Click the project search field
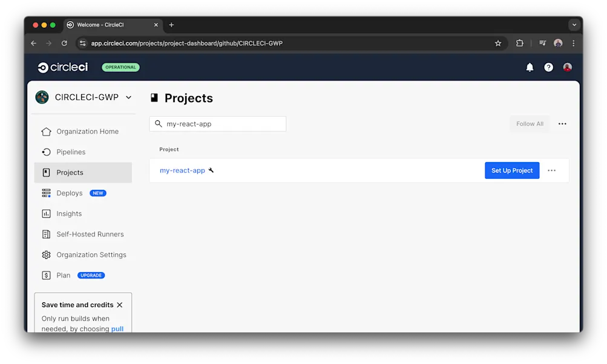Viewport: 607px width, 364px height. coord(217,123)
